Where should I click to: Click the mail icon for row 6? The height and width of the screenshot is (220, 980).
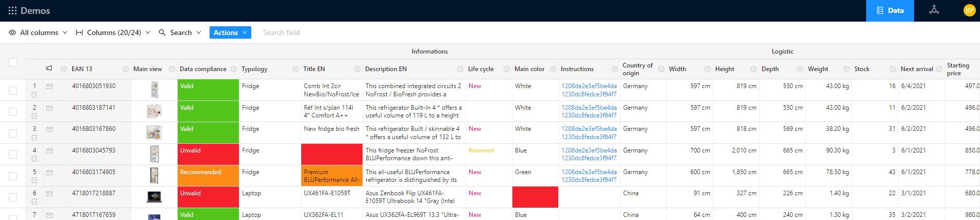point(49,194)
